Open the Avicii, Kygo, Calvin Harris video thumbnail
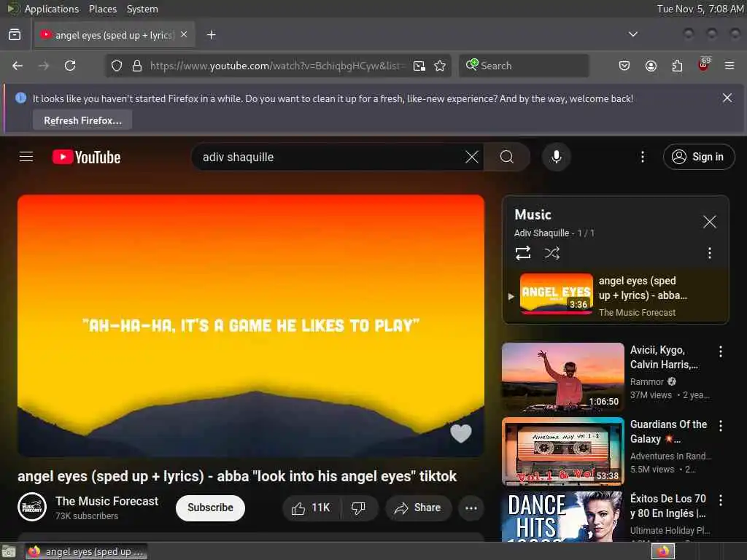This screenshot has height=560, width=747. pos(562,377)
